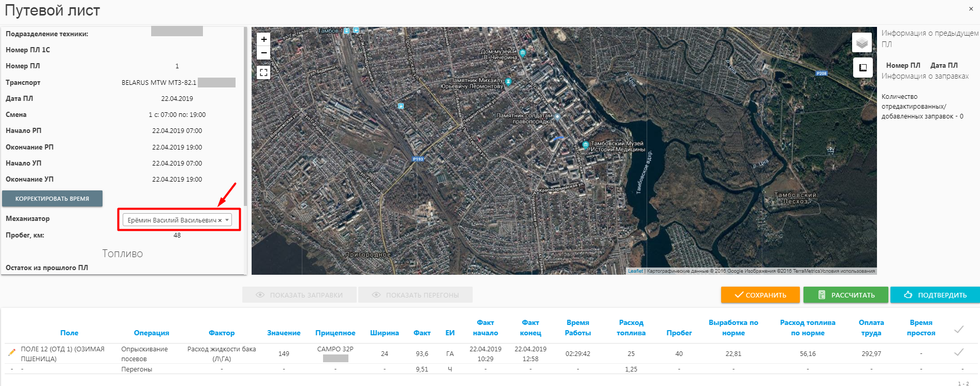Click the Опрыскивание посевов operation cell
980x386 pixels.
pos(144,354)
